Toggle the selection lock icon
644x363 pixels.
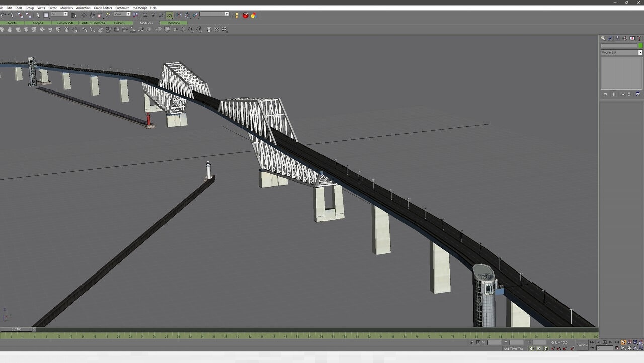point(471,342)
